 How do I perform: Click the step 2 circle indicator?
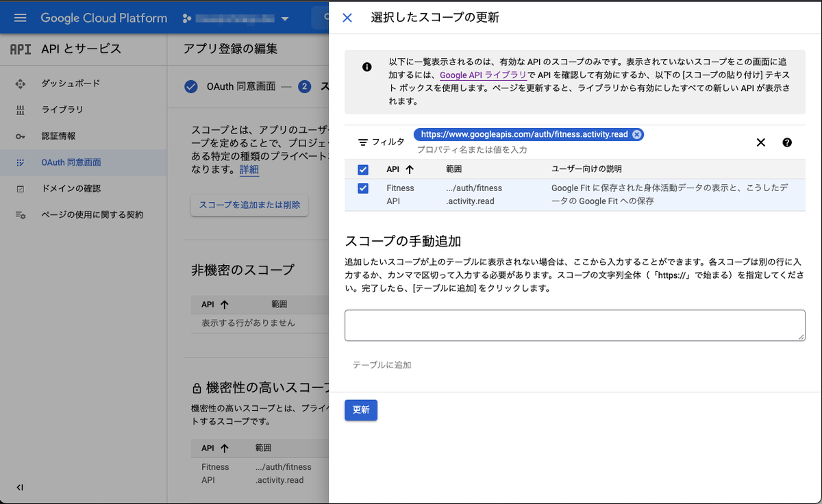(305, 86)
